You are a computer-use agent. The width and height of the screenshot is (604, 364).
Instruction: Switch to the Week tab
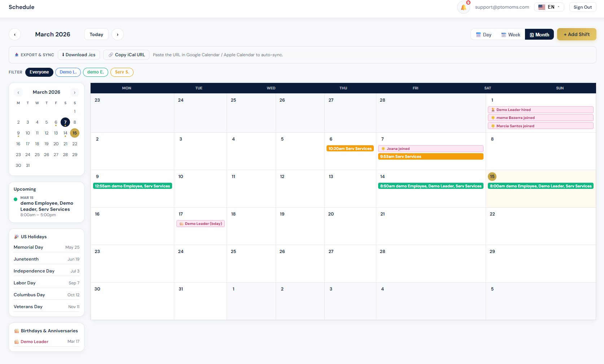[x=511, y=34]
